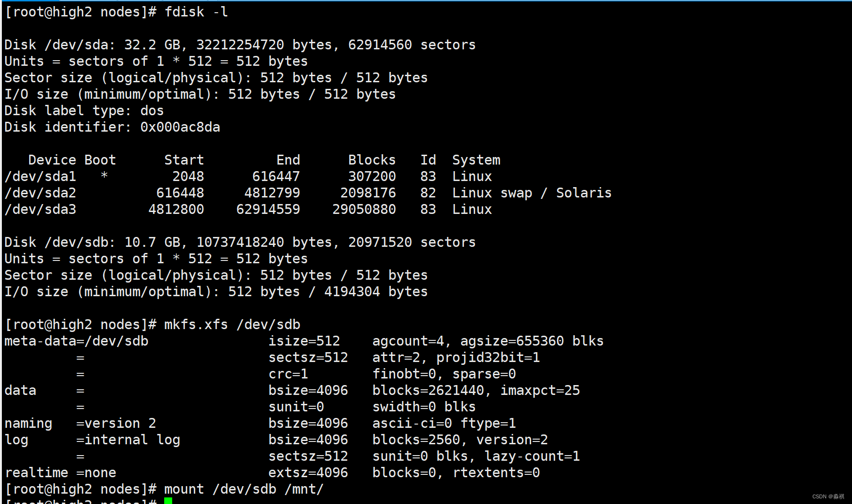
Task: Click the lazy-count=1 value
Action: point(532,456)
